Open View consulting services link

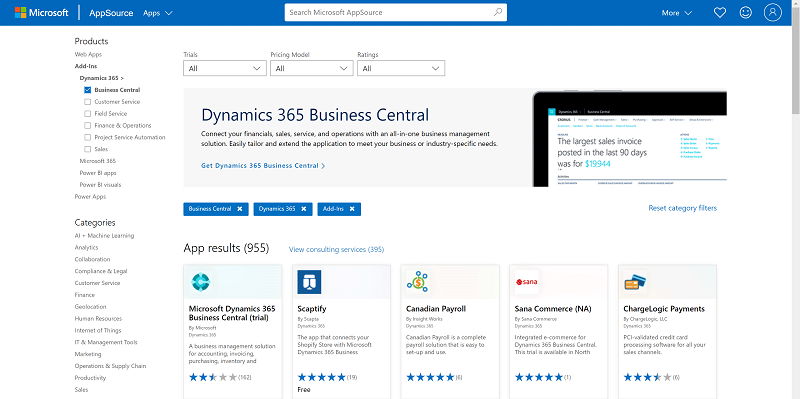pos(336,250)
